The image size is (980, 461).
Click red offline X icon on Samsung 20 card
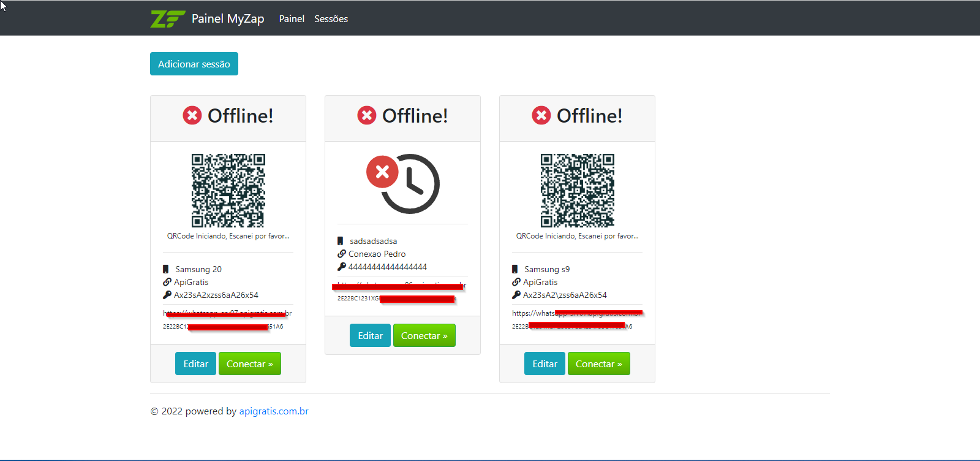click(192, 115)
